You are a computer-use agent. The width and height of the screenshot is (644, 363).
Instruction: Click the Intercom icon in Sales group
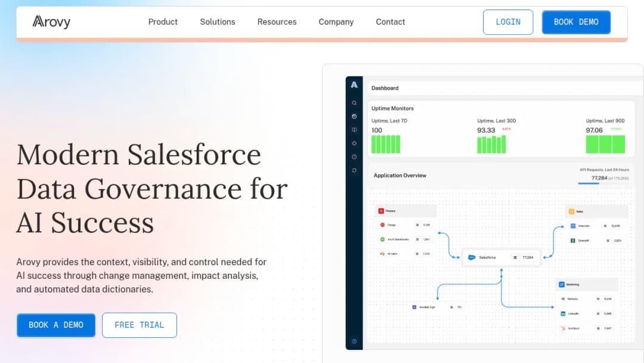pos(573,226)
